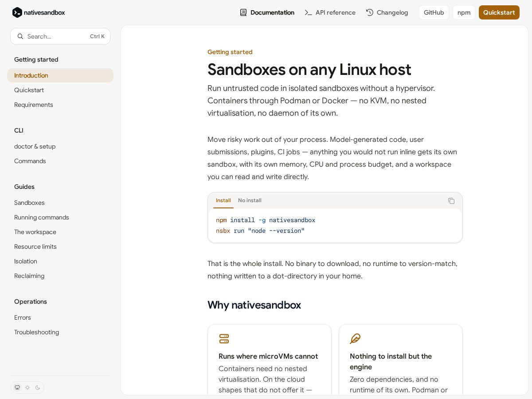Open the GitHub link
The width and height of the screenshot is (532, 399).
[x=434, y=12]
